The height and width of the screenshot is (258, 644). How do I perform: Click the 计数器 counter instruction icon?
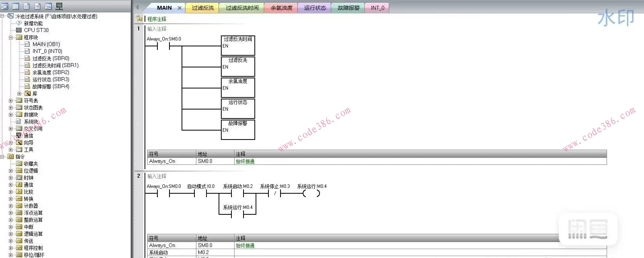[19, 206]
